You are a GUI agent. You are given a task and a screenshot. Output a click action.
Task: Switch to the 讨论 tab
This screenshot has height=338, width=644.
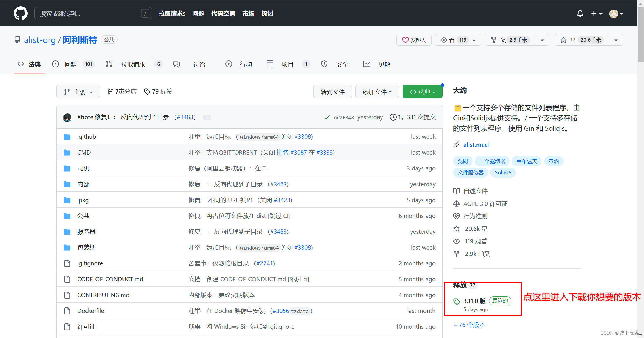[189, 64]
